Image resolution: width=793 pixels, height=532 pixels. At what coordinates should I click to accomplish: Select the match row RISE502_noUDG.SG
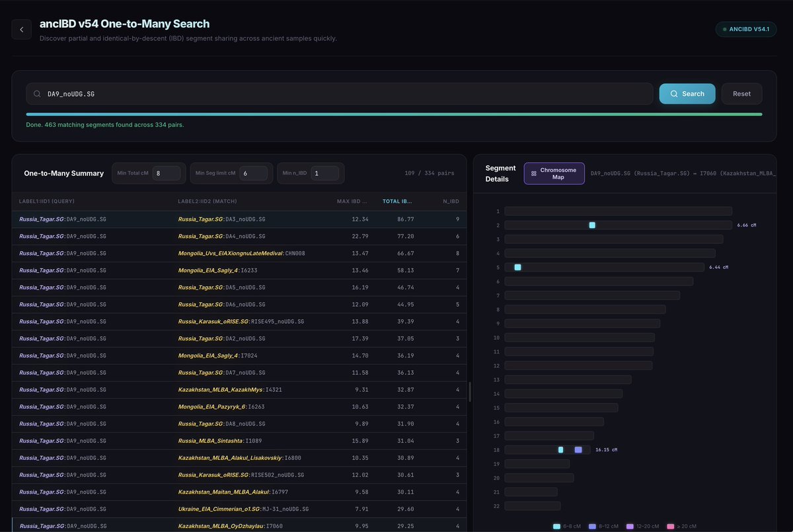[239, 475]
